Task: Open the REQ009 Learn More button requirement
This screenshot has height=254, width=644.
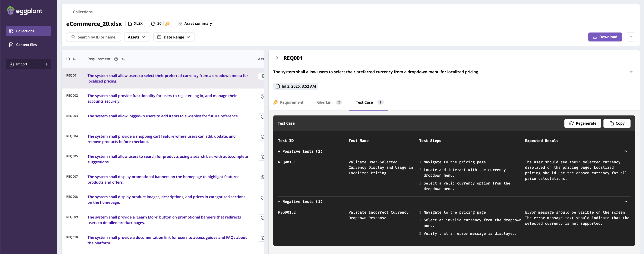Action: coord(164,220)
